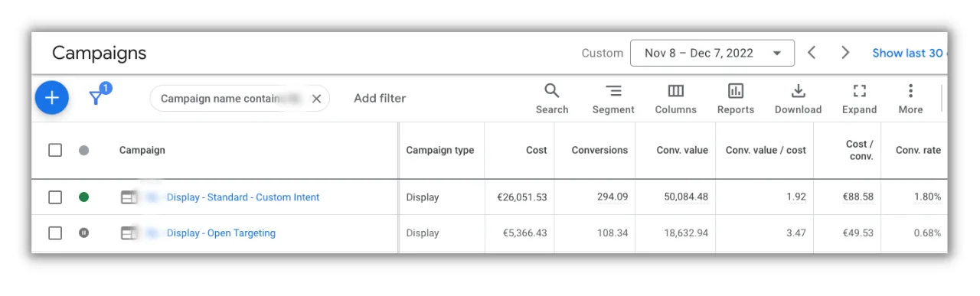980x296 pixels.
Task: Open the Columns selector
Action: click(676, 99)
